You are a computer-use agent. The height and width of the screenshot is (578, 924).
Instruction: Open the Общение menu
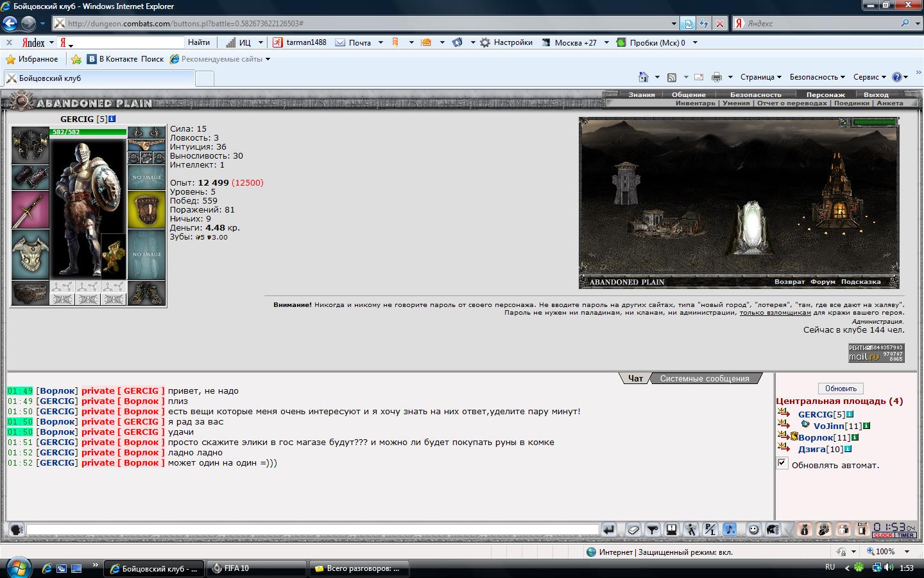tap(689, 95)
